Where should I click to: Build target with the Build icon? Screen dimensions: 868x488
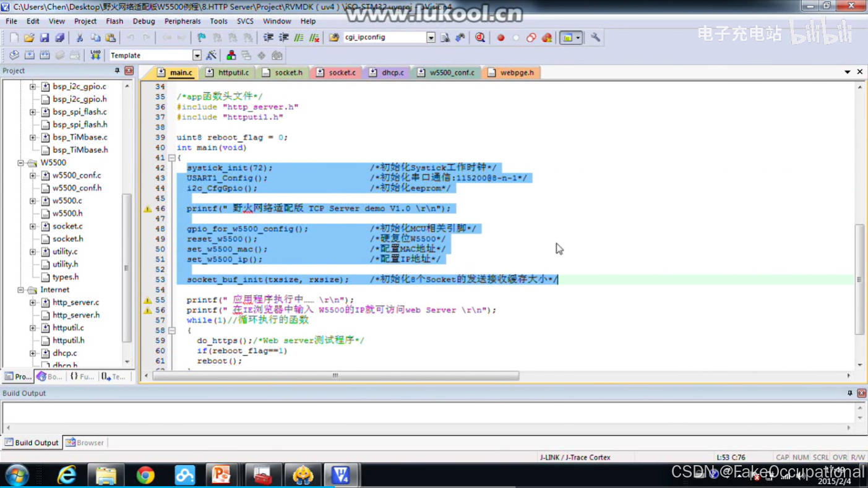pos(29,56)
